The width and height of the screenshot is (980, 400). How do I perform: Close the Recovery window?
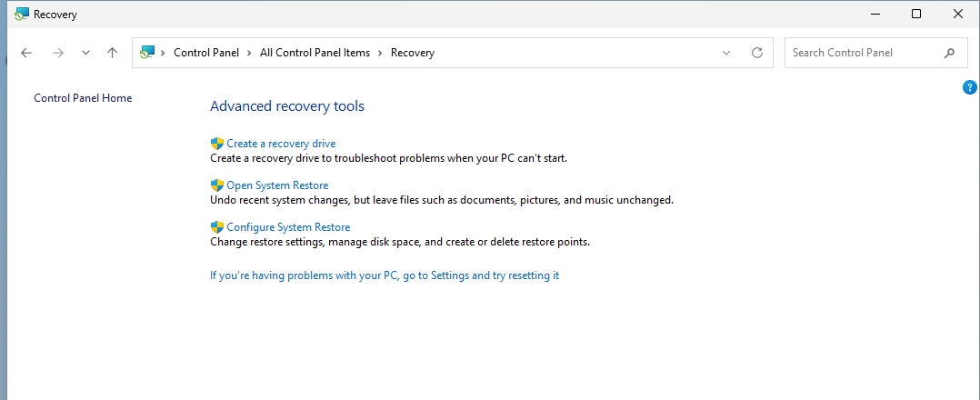[957, 14]
